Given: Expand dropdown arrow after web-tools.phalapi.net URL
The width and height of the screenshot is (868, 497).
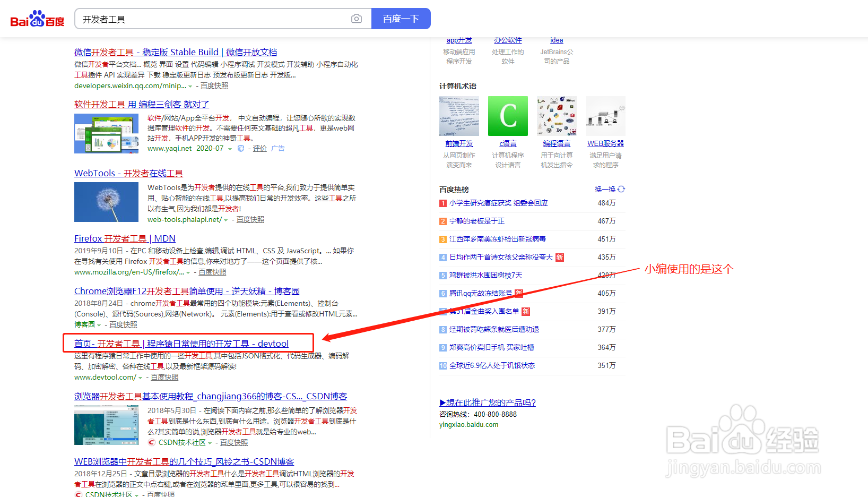Looking at the screenshot, I should (226, 220).
